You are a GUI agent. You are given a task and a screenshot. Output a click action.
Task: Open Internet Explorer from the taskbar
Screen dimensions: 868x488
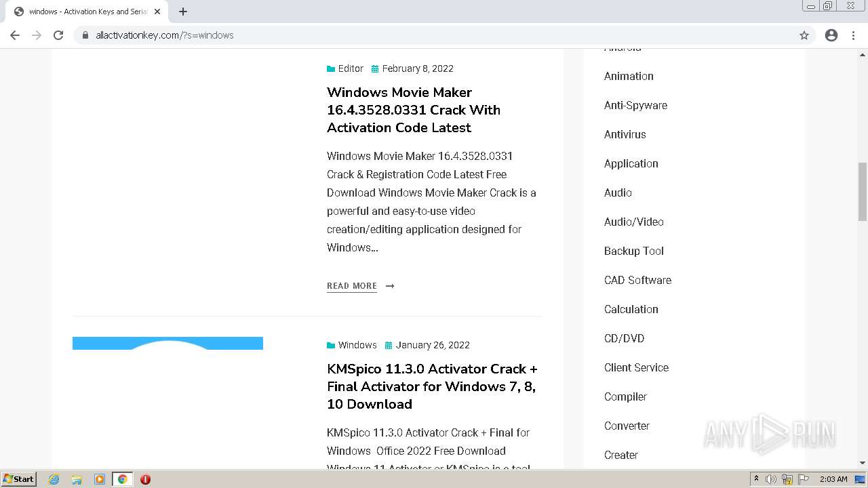pos(54,479)
